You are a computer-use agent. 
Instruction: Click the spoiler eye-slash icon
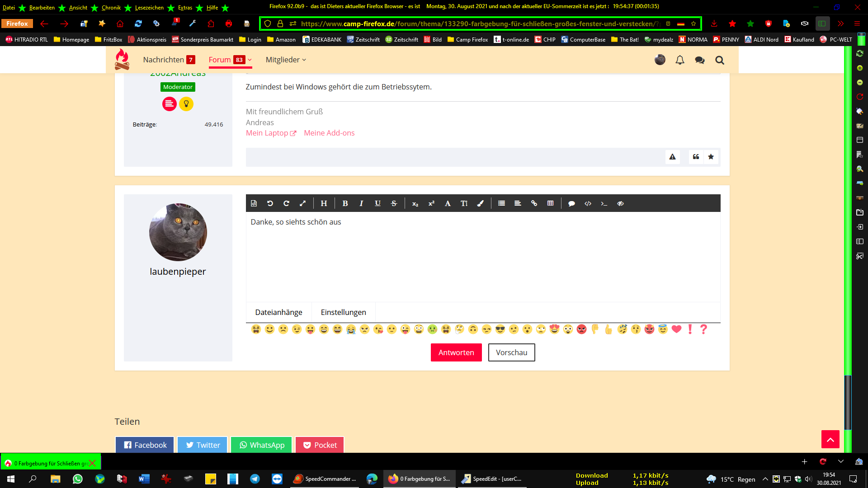[620, 203]
